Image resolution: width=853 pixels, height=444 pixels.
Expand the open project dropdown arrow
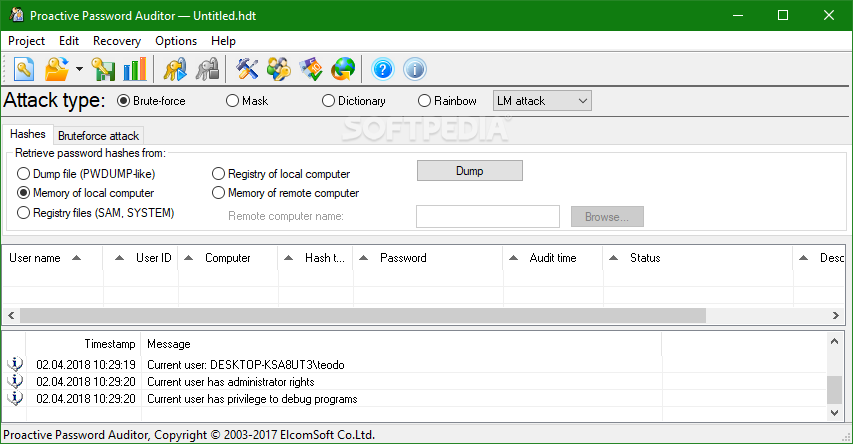pyautogui.click(x=79, y=69)
